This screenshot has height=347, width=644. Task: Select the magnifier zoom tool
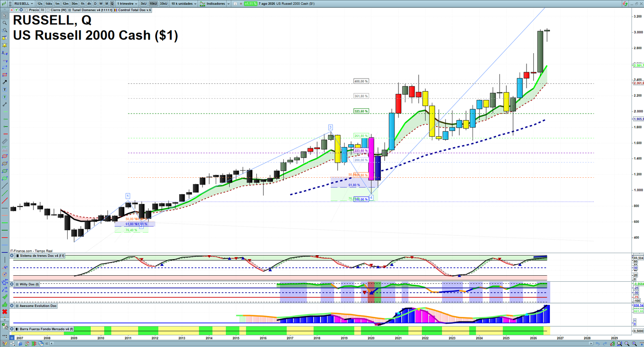coord(4,23)
